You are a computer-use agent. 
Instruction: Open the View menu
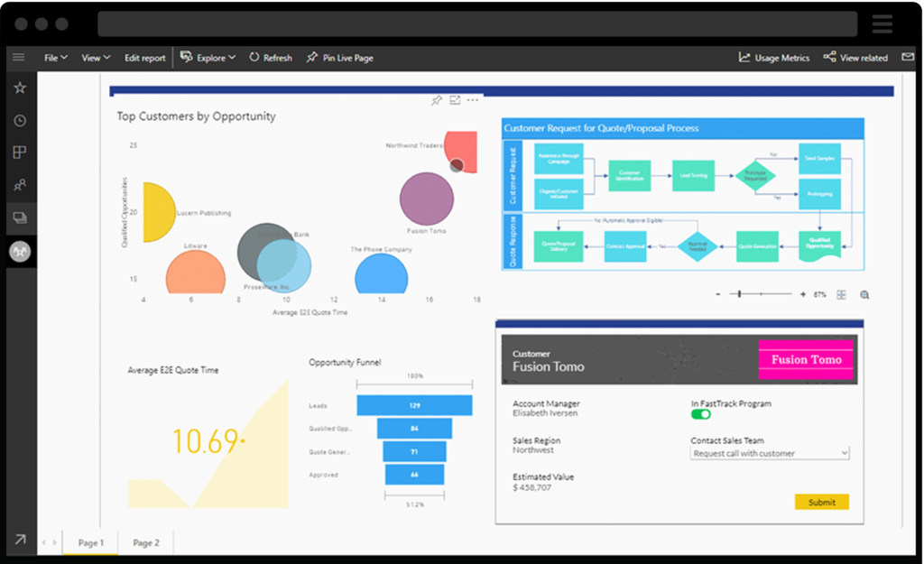pyautogui.click(x=96, y=58)
